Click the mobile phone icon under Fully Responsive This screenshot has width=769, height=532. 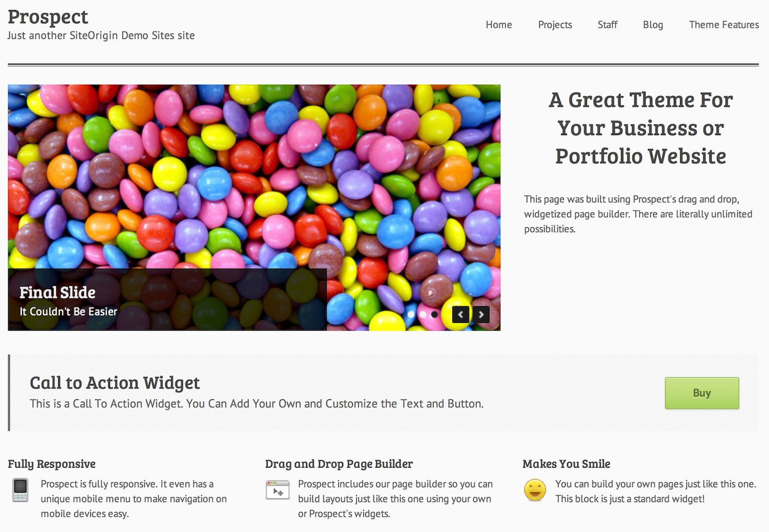pos(20,490)
